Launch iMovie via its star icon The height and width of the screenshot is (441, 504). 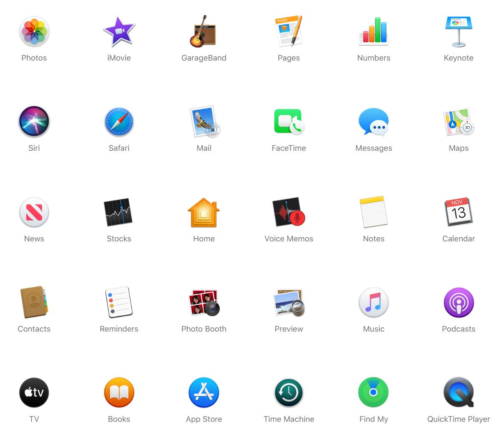(119, 32)
